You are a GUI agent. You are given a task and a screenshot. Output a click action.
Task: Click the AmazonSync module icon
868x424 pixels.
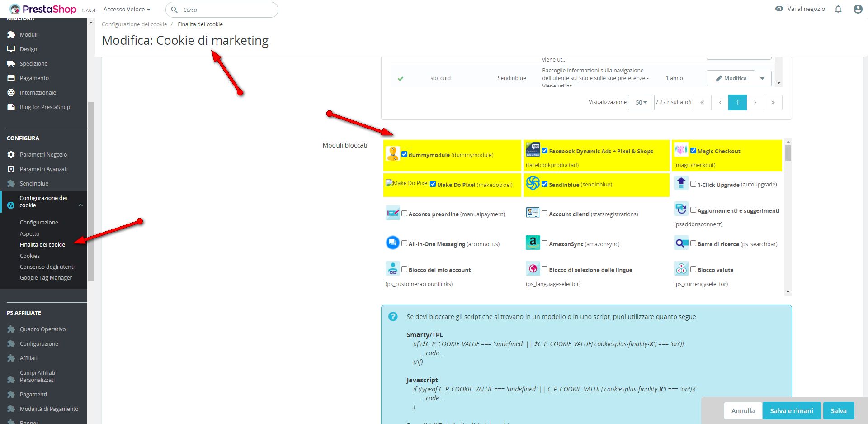point(533,243)
